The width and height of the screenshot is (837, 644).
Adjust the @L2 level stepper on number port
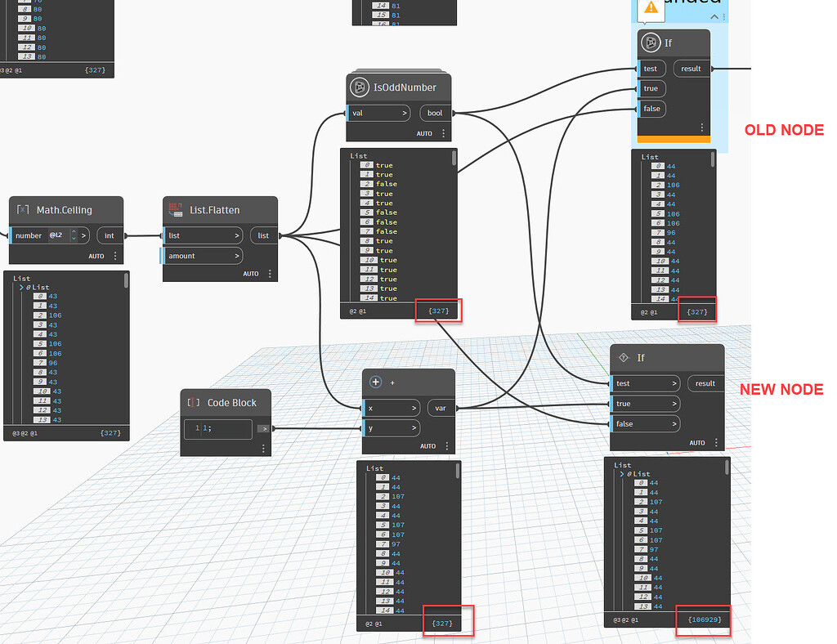coord(74,235)
